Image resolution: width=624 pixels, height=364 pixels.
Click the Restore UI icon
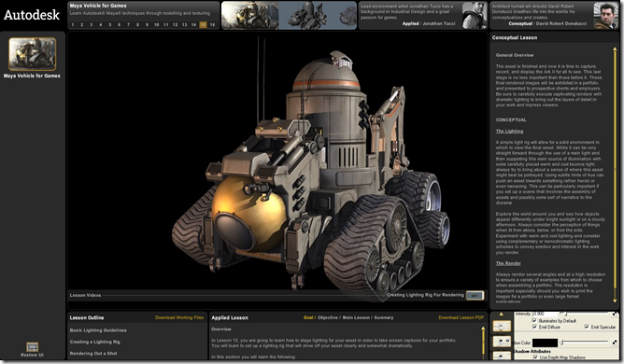[x=33, y=346]
